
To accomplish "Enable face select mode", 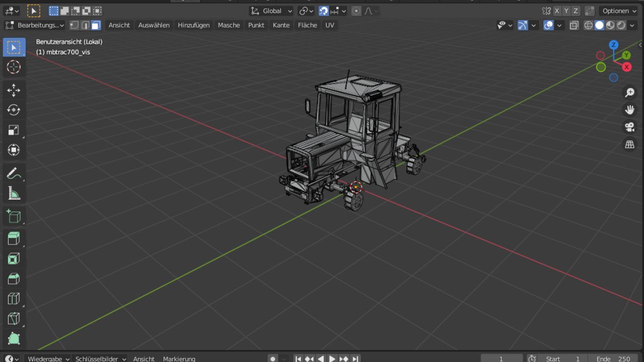I will (96, 25).
